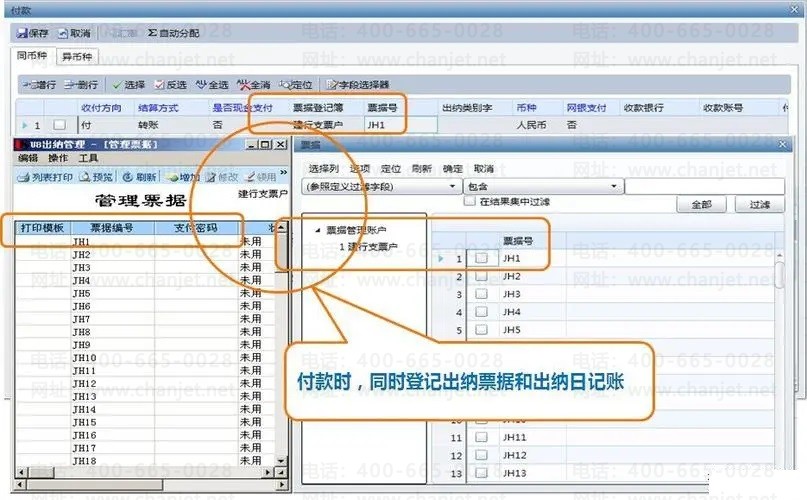Click the 定位 locate icon in grid toolbar
The width and height of the screenshot is (807, 500).
[284, 84]
